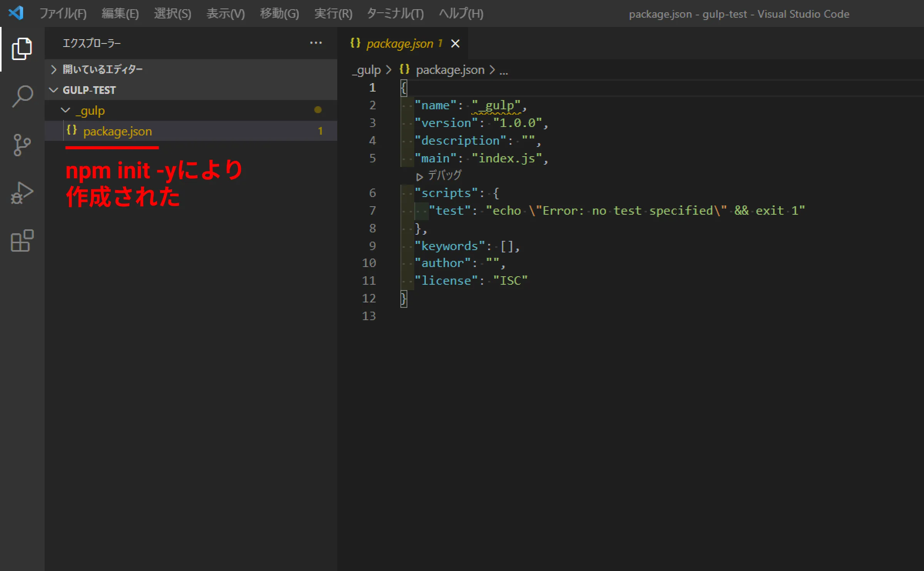The height and width of the screenshot is (571, 924).
Task: Click the "ISC" license value
Action: (511, 281)
